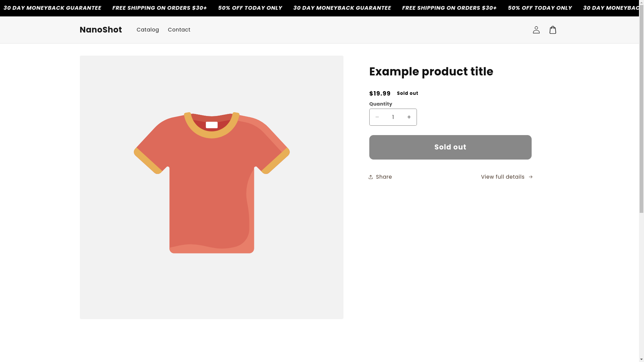644x362 pixels.
Task: Open the account login icon
Action: click(536, 30)
